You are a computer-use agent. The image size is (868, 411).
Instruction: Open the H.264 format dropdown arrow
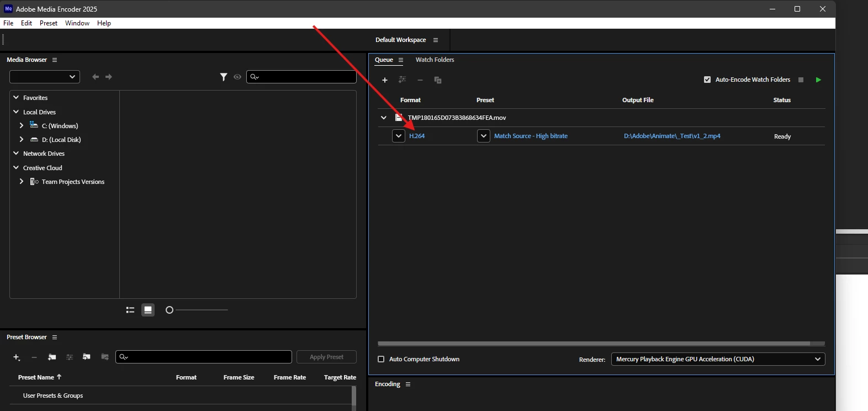click(x=399, y=136)
